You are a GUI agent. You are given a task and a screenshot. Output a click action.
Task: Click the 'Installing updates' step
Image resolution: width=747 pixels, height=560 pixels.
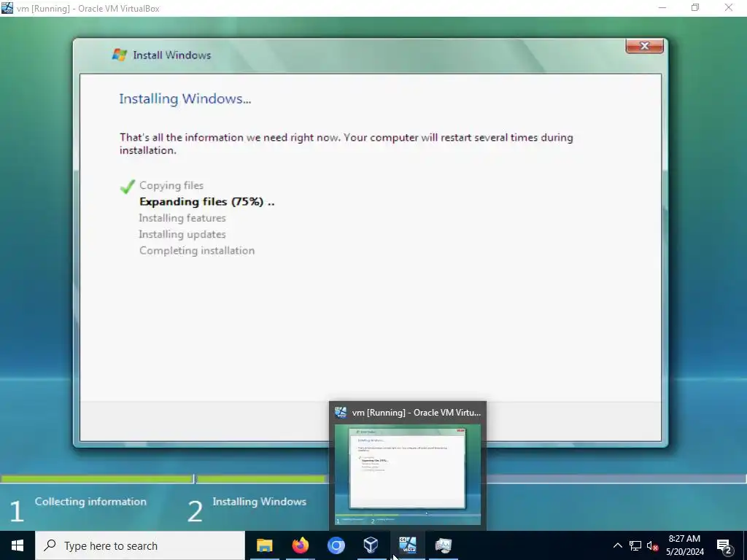[182, 234]
